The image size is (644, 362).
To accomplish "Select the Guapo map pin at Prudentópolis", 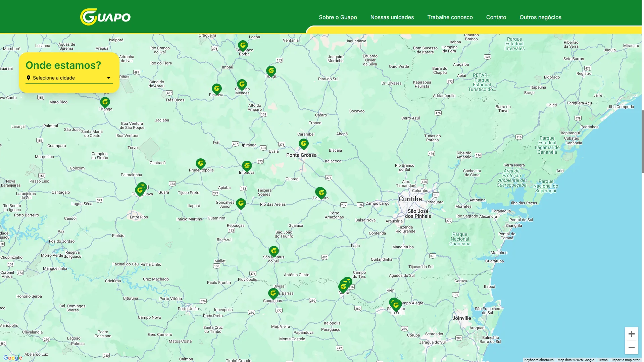I will 201,164.
